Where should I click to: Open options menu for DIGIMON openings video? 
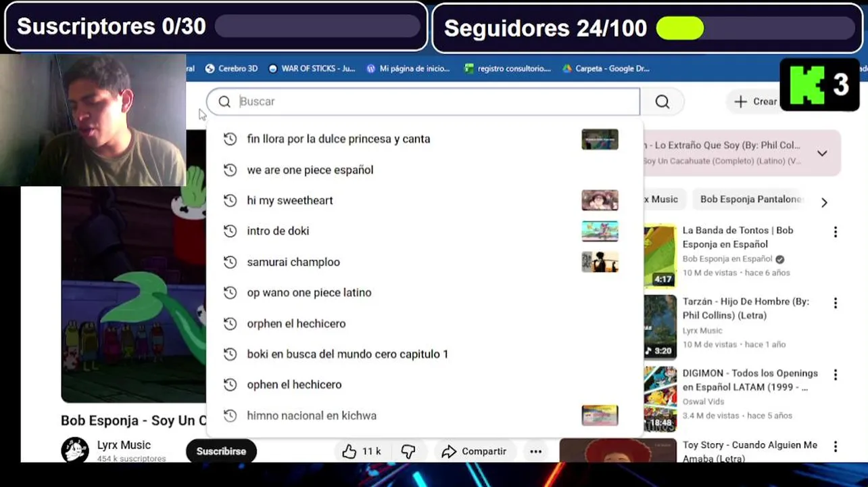[x=836, y=375]
